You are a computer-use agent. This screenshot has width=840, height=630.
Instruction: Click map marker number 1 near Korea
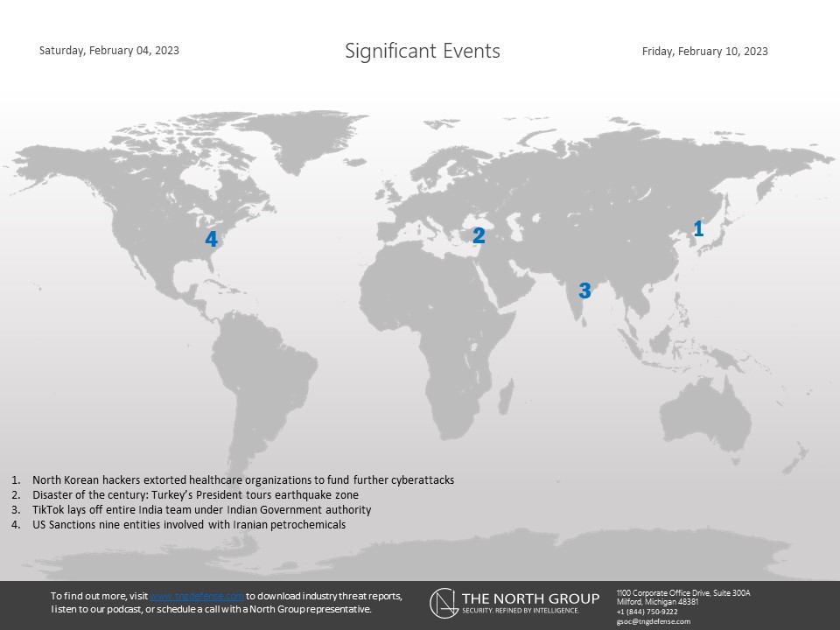pos(698,228)
